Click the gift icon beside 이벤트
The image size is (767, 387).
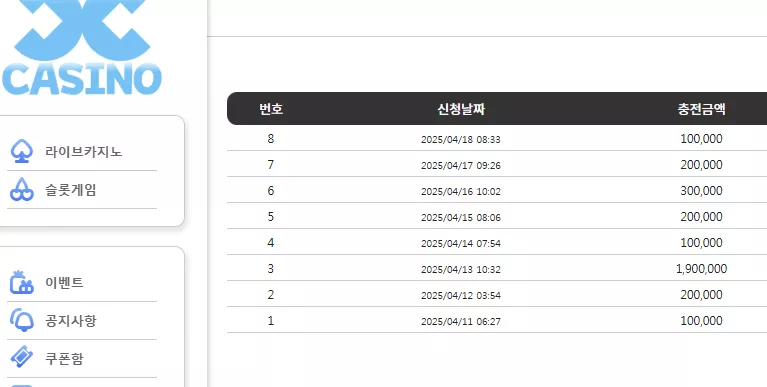tap(22, 282)
